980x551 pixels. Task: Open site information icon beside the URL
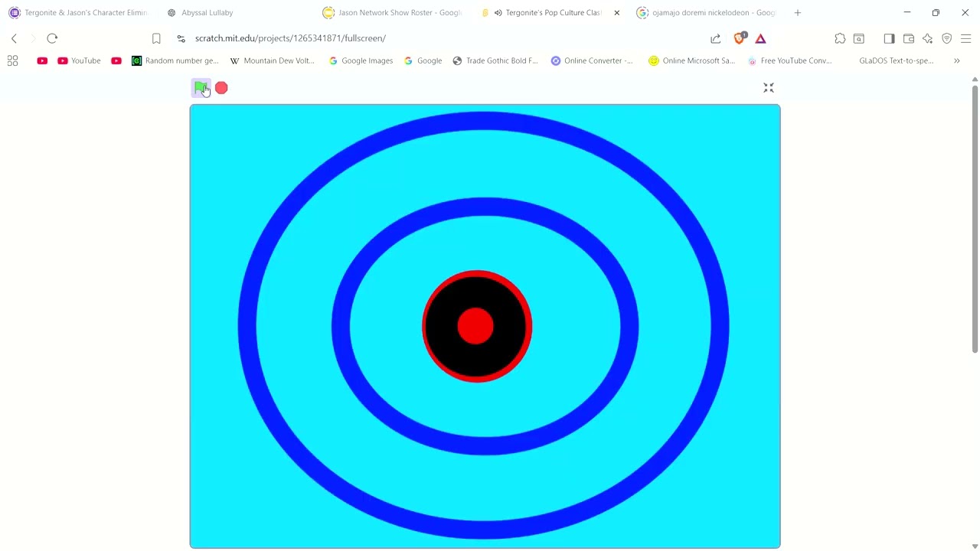pos(181,38)
